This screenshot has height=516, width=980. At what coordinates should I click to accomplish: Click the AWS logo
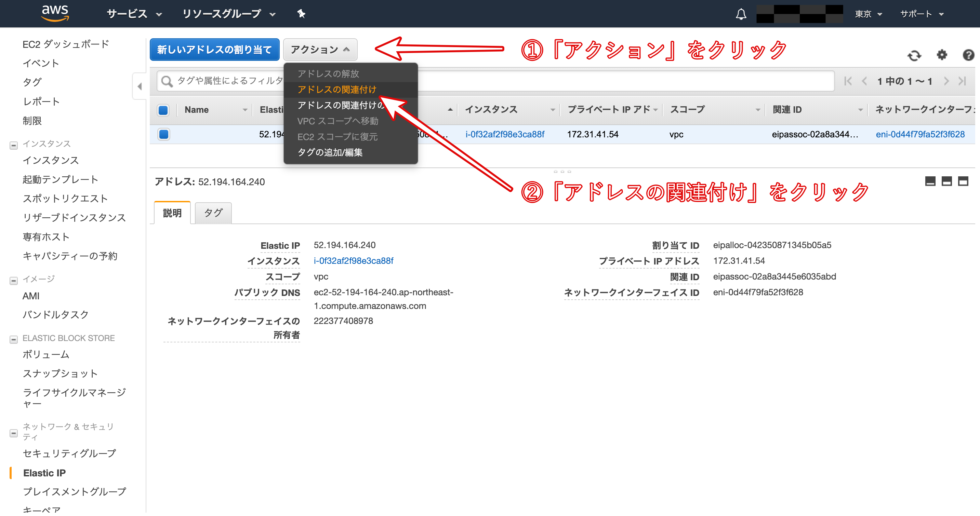[x=55, y=13]
